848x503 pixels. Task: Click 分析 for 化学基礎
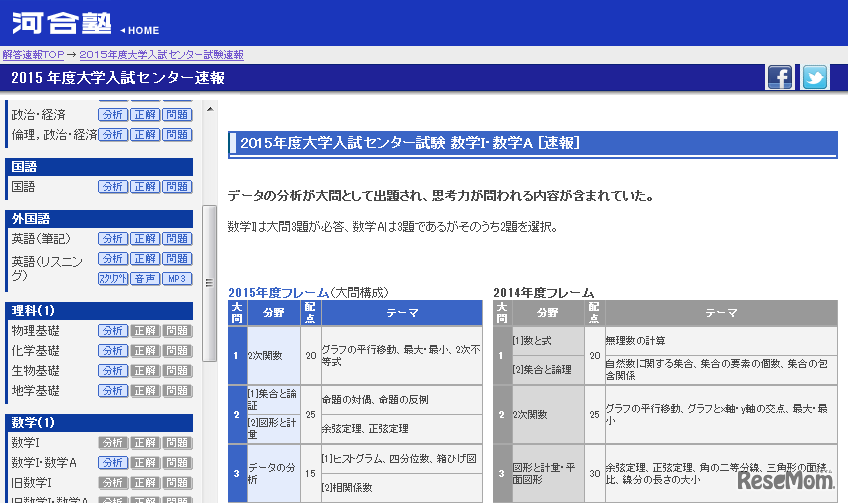112,351
